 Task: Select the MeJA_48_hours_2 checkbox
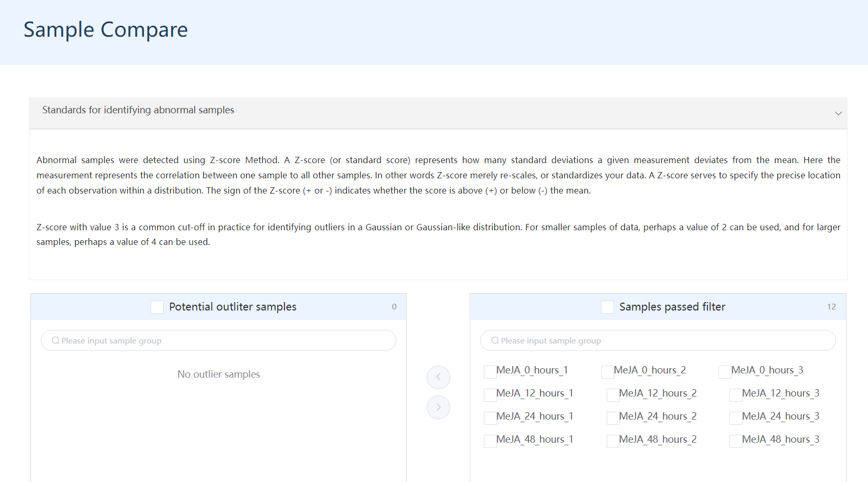613,441
